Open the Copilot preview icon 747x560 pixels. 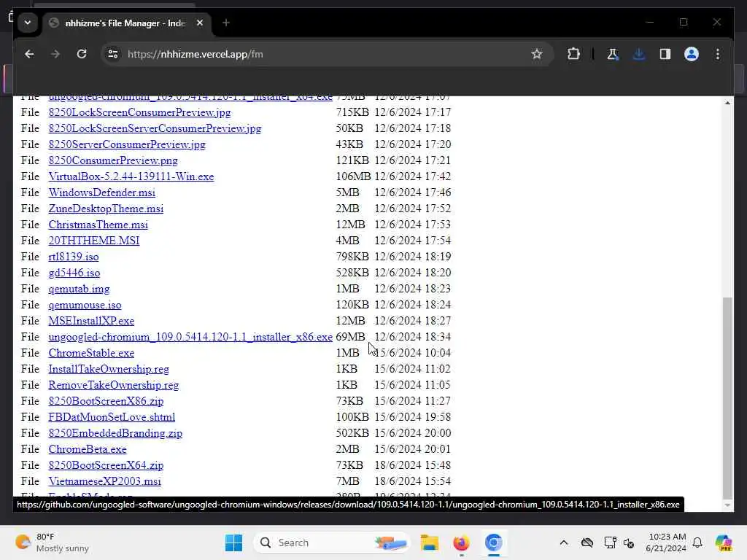(x=723, y=542)
